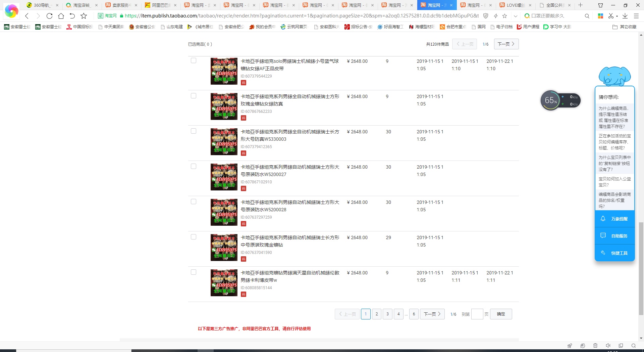The width and height of the screenshot is (644, 352).
Task: Go back with the browser back arrow
Action: 27,16
